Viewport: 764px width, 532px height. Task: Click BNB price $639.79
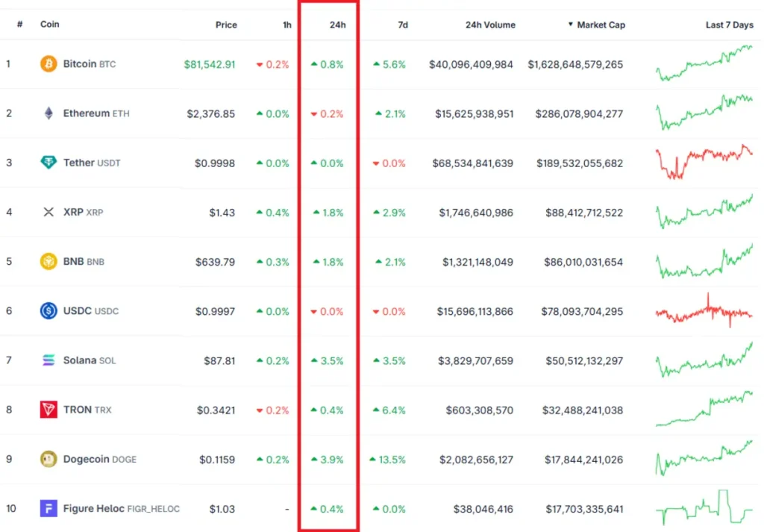tap(216, 262)
